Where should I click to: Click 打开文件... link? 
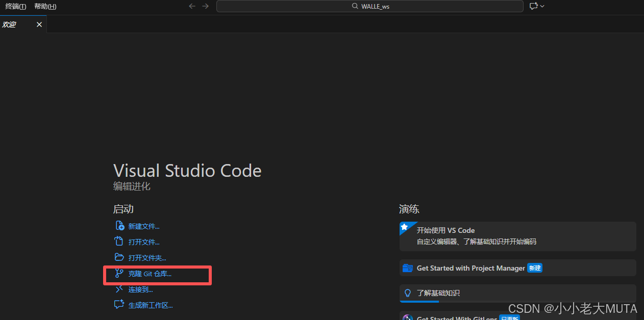coord(144,242)
